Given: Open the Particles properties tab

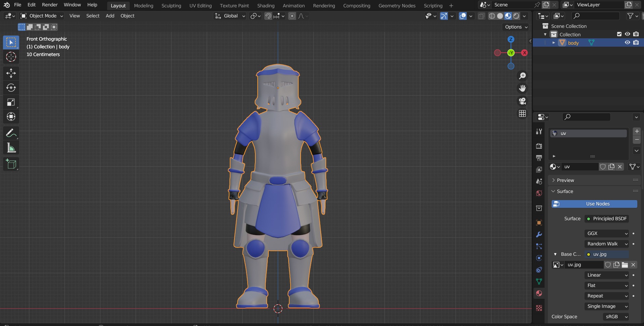Looking at the screenshot, I should click(x=539, y=246).
